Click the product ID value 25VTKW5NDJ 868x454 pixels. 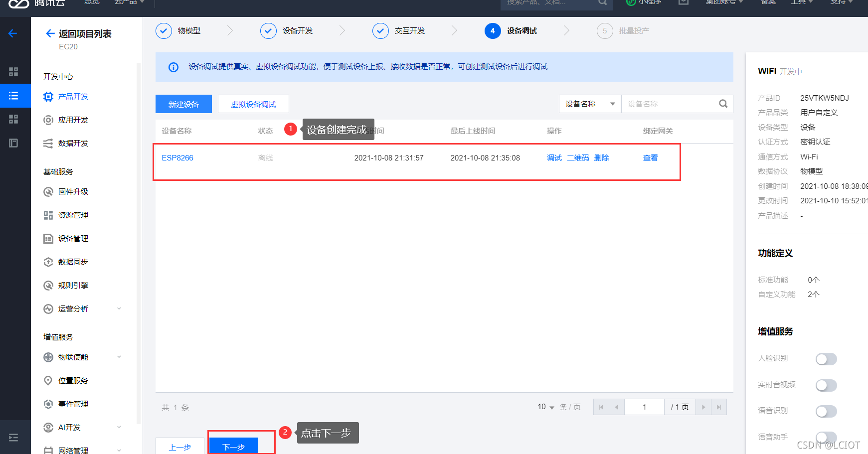(x=825, y=98)
